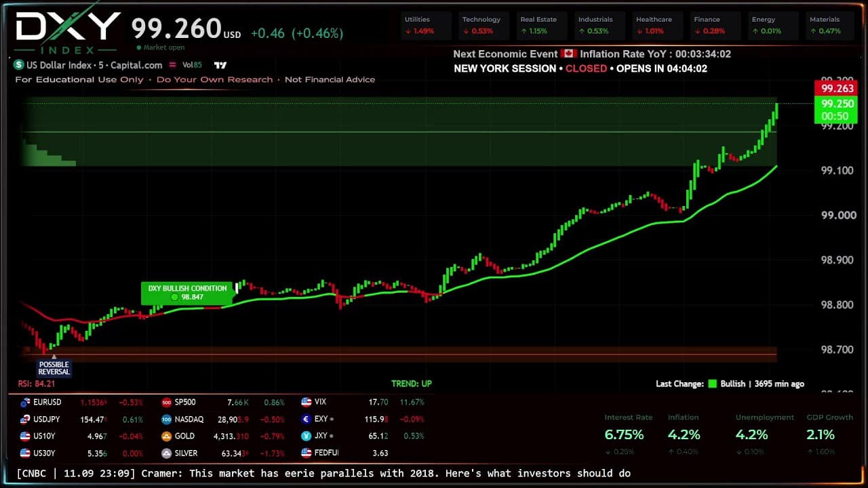
Task: Click the +0.46 (+0.46%) change value
Action: (x=297, y=33)
